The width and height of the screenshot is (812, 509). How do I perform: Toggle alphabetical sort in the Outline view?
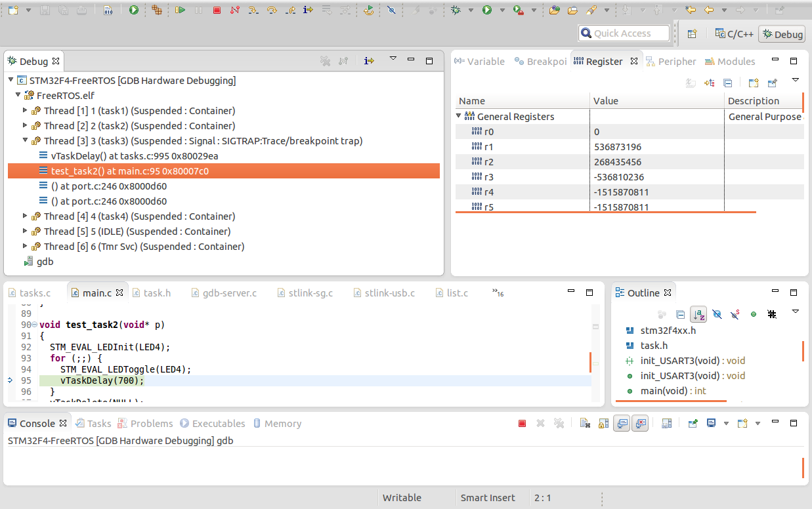(x=698, y=314)
